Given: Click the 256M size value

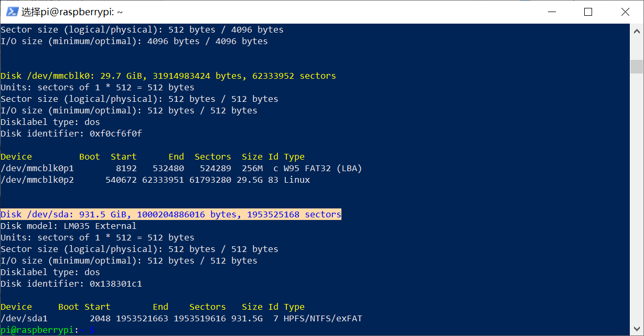Looking at the screenshot, I should (252, 168).
